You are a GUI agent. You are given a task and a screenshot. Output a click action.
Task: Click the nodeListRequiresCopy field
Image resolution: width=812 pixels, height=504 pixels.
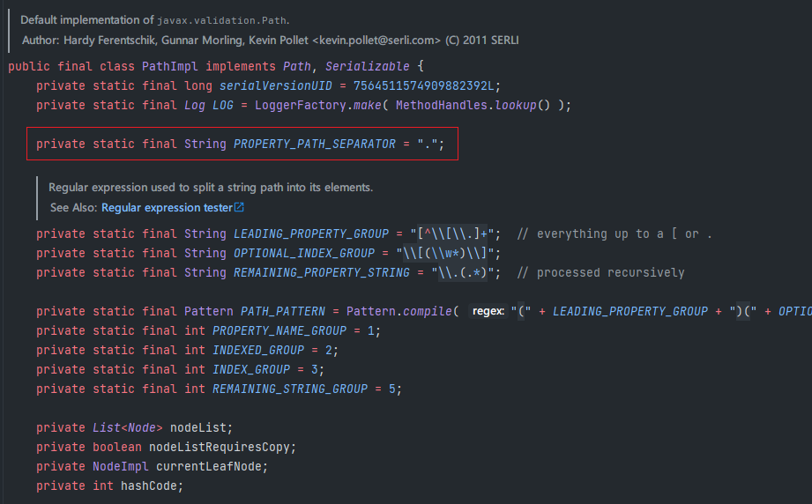220,447
